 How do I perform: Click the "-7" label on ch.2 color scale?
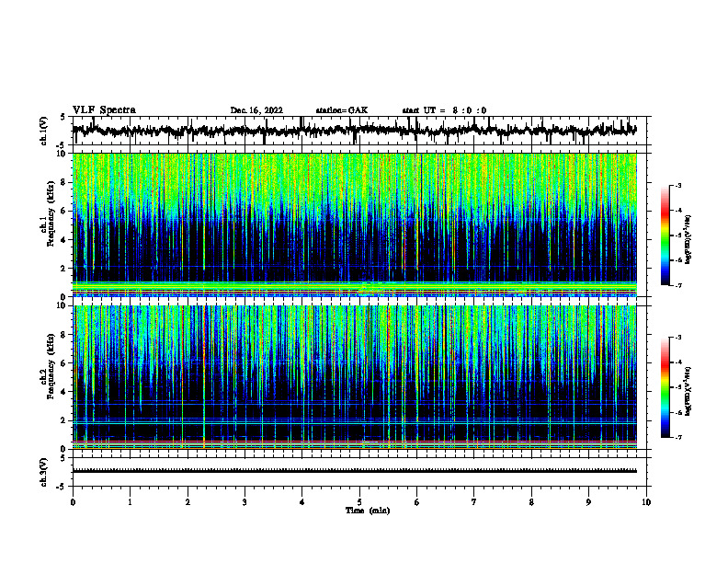678,438
